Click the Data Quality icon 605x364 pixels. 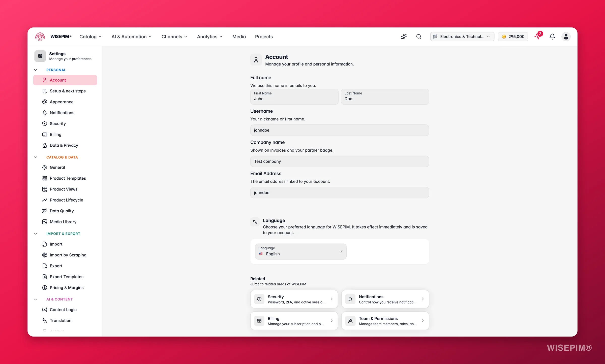(x=45, y=211)
